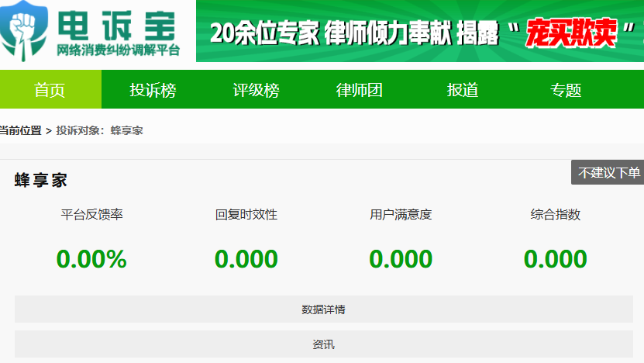
Task: Click the 0.000 value under 用户满意度
Action: [x=401, y=259]
